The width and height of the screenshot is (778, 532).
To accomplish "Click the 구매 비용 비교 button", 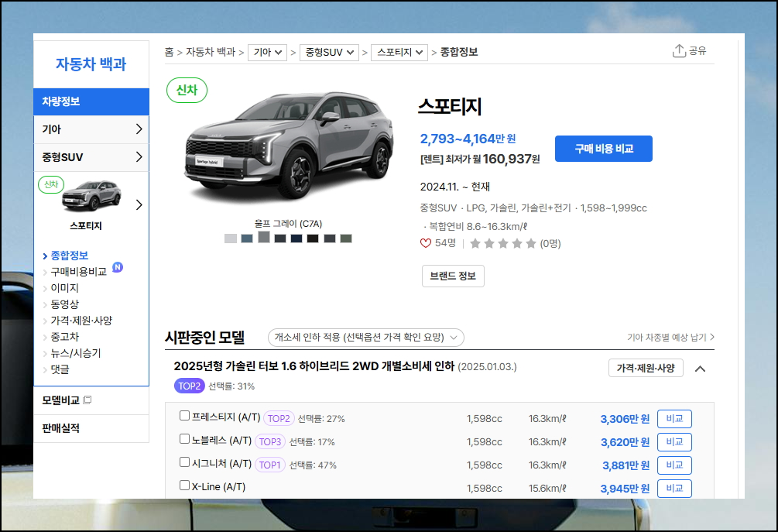I will coord(604,149).
